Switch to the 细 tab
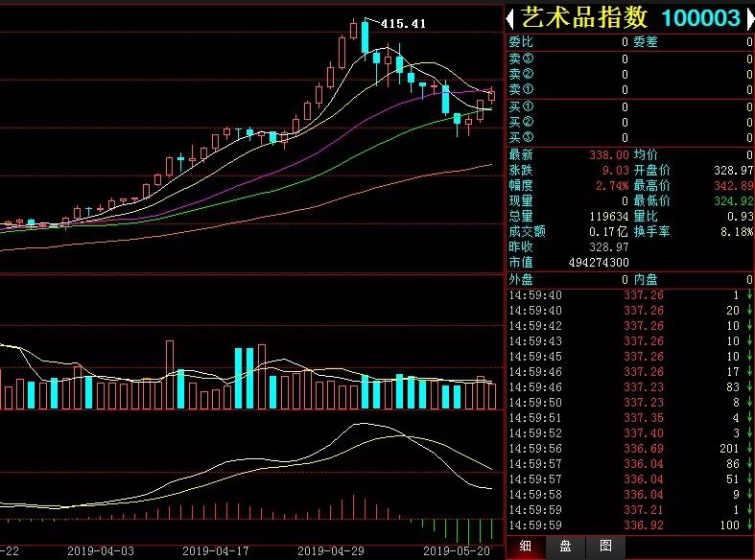The height and width of the screenshot is (560, 755). (526, 546)
